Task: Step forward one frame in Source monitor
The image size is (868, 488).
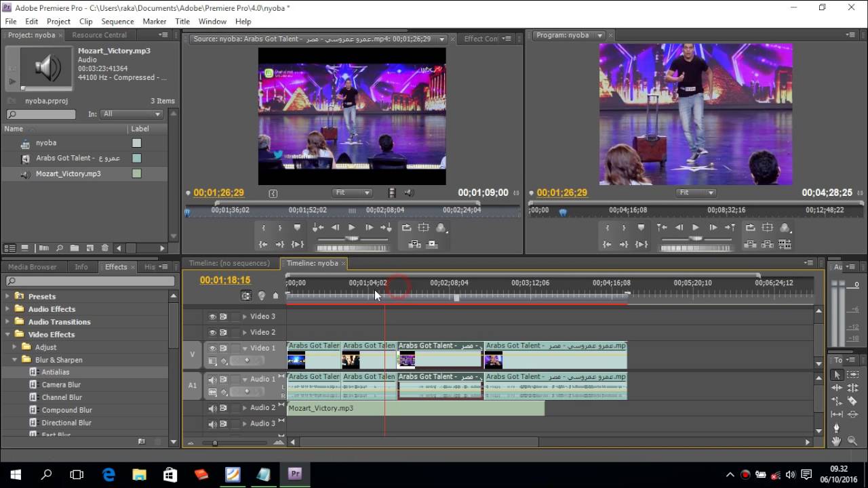Action: coord(369,228)
